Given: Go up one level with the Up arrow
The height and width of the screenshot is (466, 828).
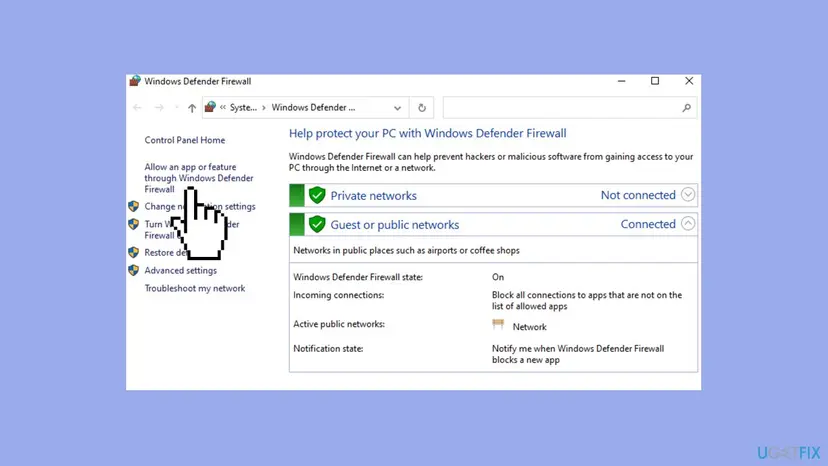Looking at the screenshot, I should tap(192, 108).
